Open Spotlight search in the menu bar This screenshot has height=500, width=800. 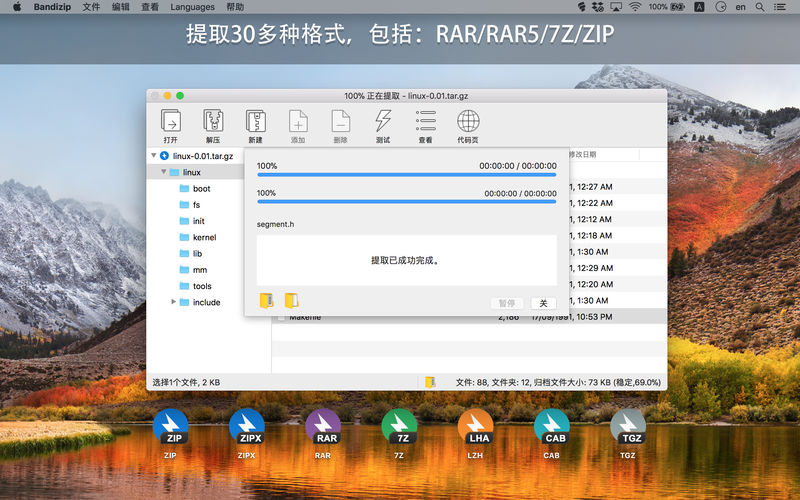(x=760, y=7)
